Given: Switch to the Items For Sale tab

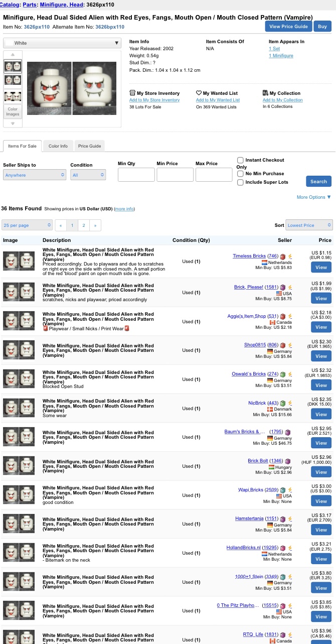Looking at the screenshot, I should point(22,146).
